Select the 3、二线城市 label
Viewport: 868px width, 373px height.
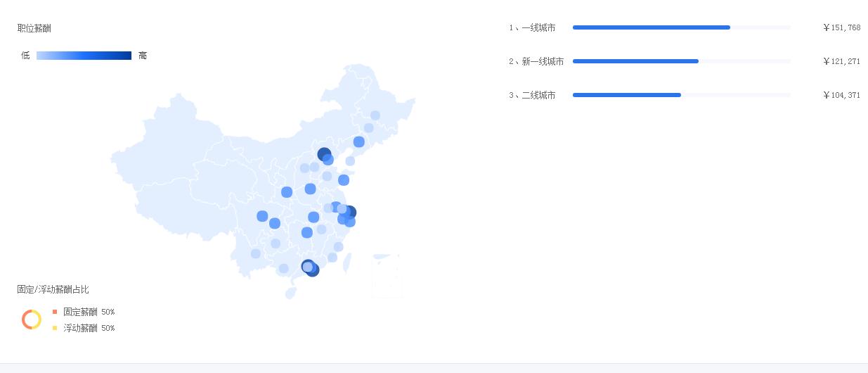(x=532, y=95)
